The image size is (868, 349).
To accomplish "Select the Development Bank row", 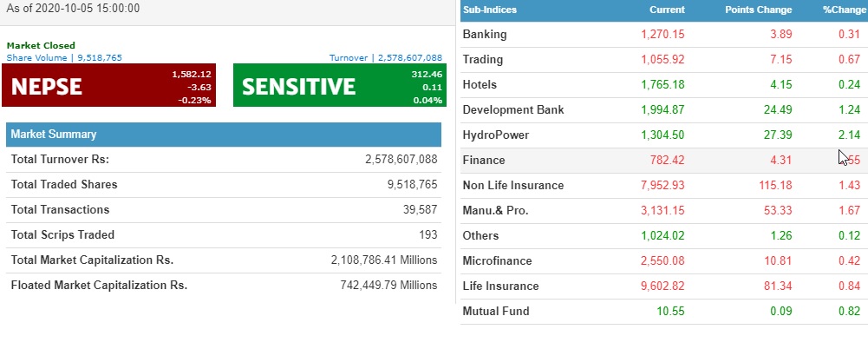I will tap(663, 109).
